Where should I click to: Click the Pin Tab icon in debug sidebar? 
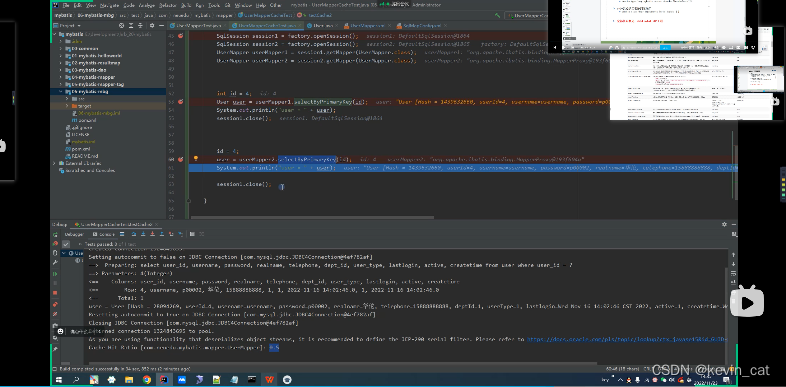pyautogui.click(x=55, y=349)
